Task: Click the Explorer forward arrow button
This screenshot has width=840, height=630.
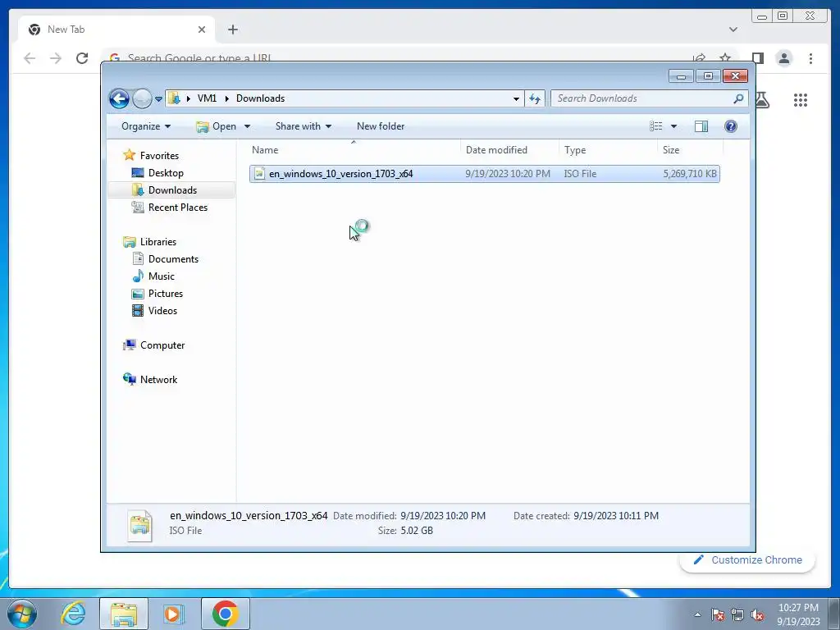Action: point(142,98)
